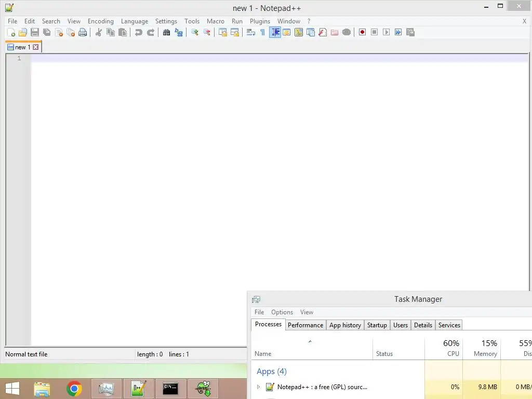The image size is (532, 399).
Task: Click the Redo arrow icon
Action: point(151,32)
